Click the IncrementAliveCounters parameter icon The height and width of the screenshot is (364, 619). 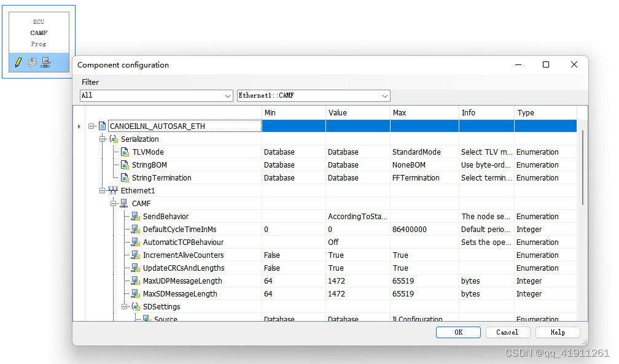pos(136,255)
